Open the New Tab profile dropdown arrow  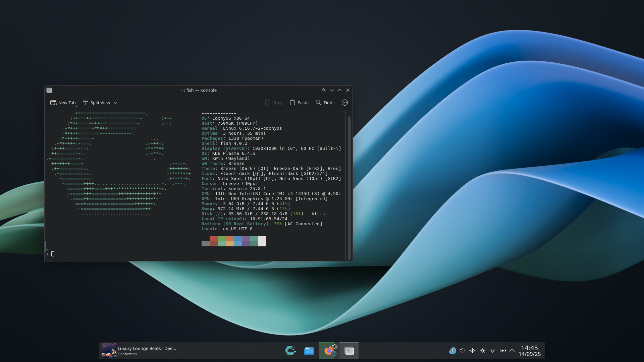[x=77, y=106]
